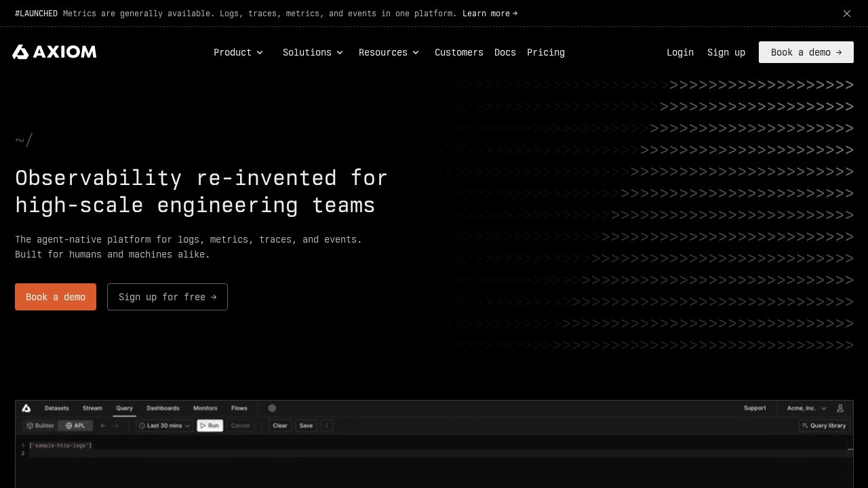Screen dimensions: 868x488
Task: Open the Last 30 mins time range dropdown
Action: [x=164, y=426]
